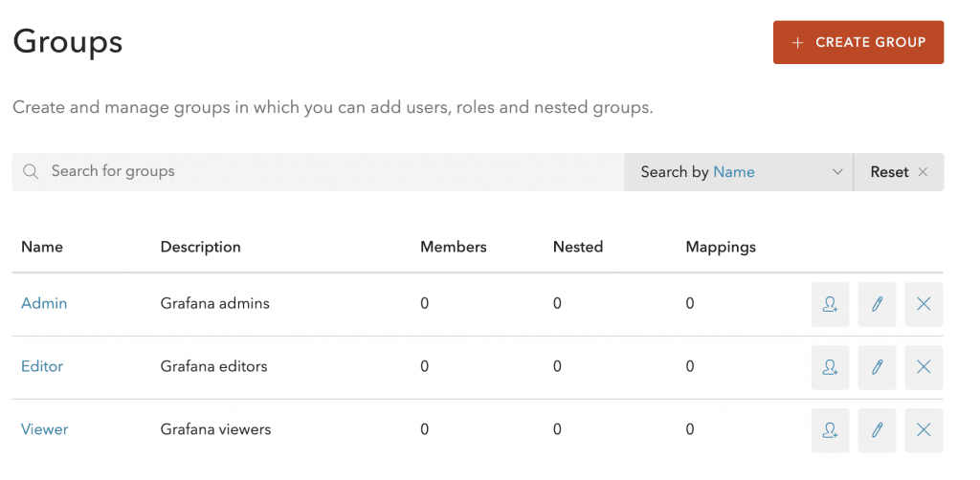Click the Groups page heading
Screen dimensions: 980x480
click(x=68, y=42)
